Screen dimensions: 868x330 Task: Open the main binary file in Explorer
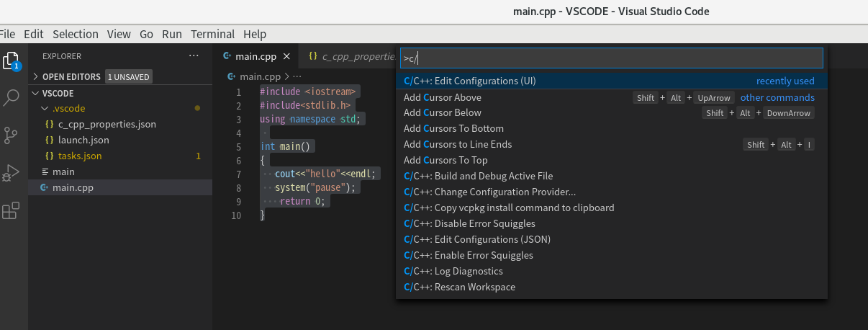point(63,171)
